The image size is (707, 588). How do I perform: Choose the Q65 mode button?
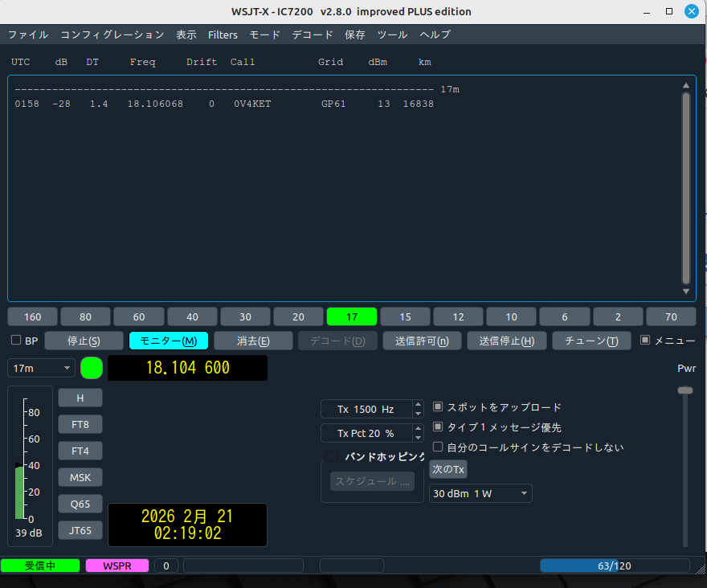[x=80, y=504]
